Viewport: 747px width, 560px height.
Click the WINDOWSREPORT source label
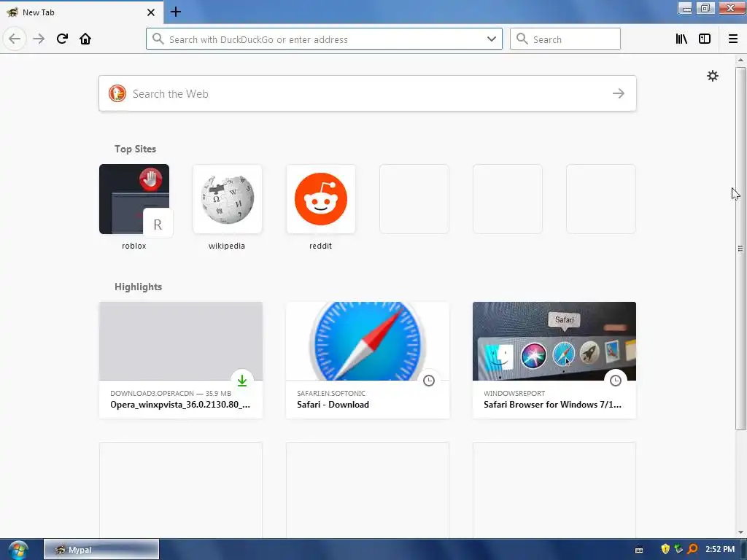514,393
